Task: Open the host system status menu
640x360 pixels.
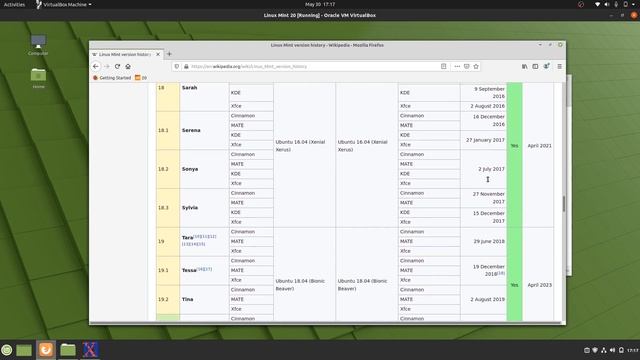Action: pyautogui.click(x=616, y=4)
